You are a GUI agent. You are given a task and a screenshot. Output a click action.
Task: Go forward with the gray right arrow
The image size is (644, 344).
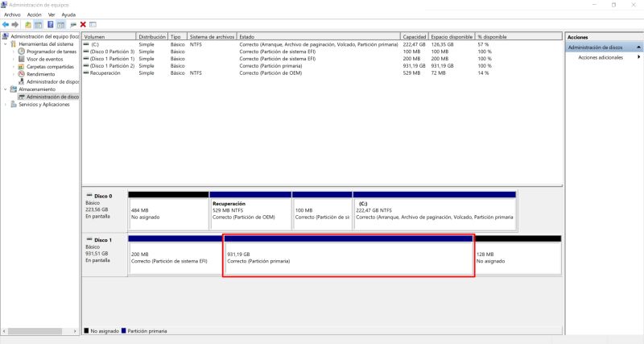tap(15, 25)
